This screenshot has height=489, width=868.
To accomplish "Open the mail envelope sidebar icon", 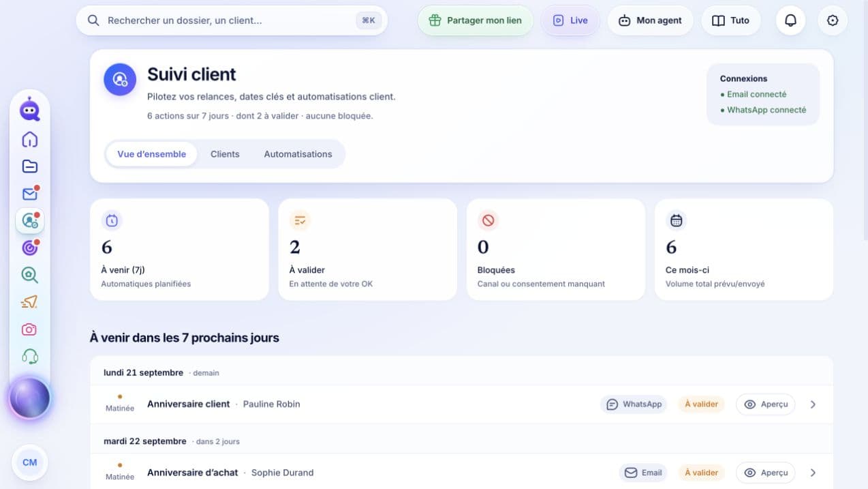I will [x=29, y=194].
